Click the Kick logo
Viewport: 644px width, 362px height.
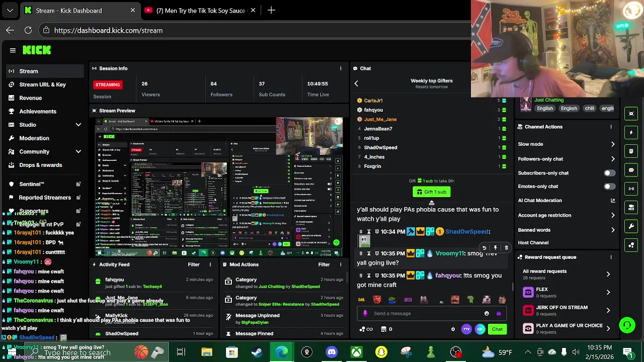pyautogui.click(x=37, y=50)
